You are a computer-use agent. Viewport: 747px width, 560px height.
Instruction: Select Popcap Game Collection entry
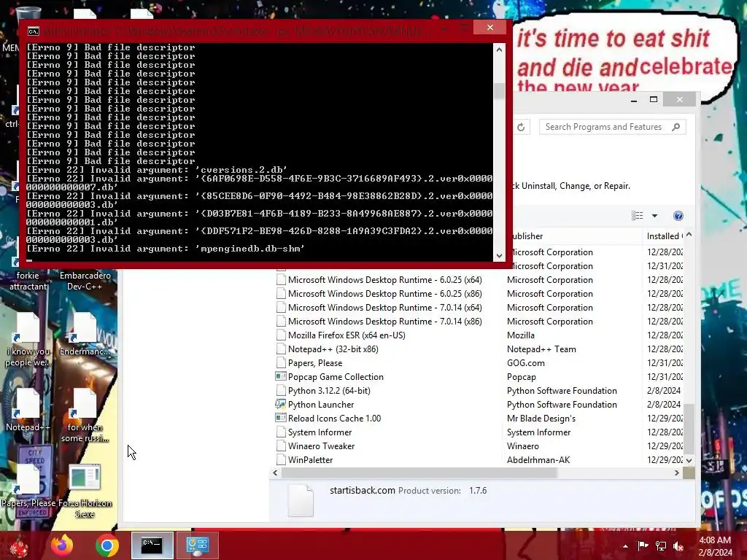tap(336, 377)
